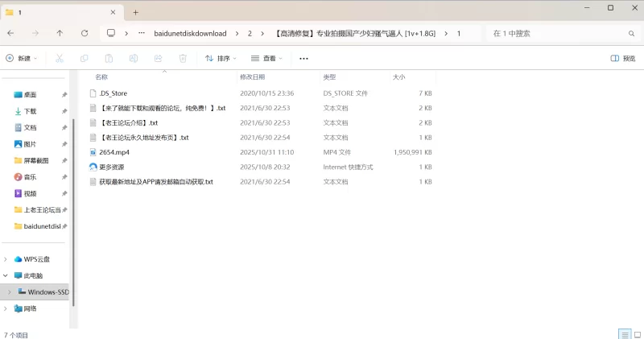Sort by the 修改日期 column header

point(251,77)
